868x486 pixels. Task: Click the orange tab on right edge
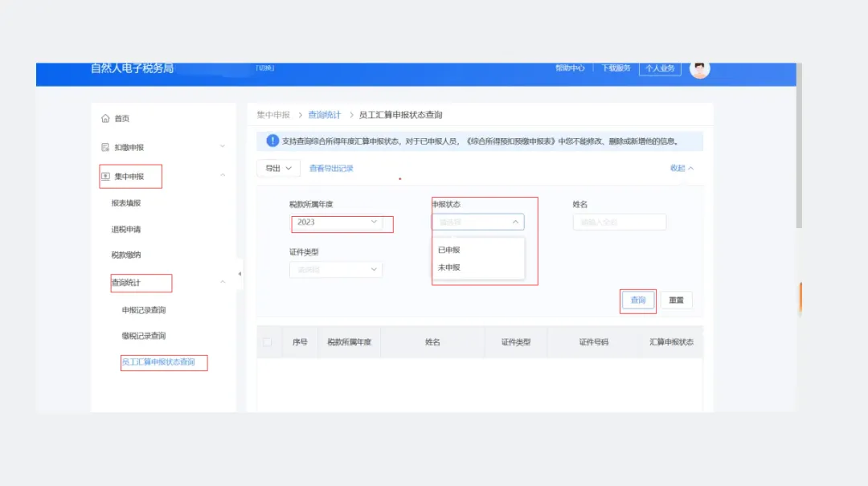coord(800,296)
